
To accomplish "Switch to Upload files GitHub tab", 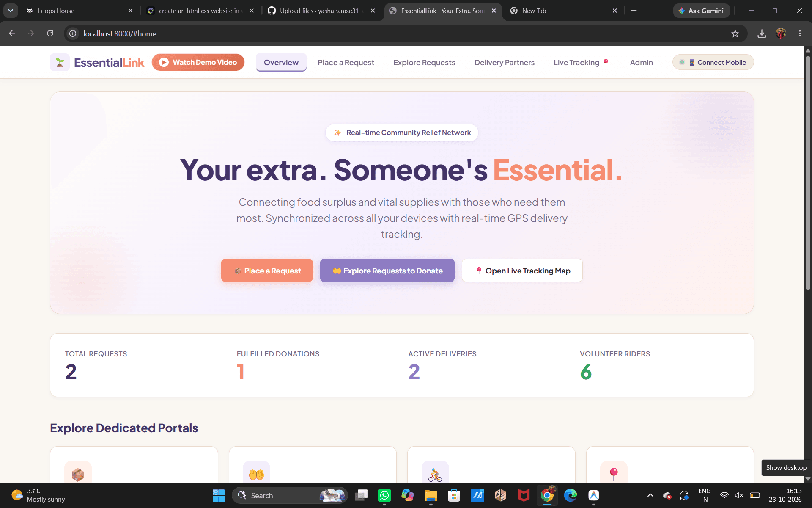I will click(x=321, y=11).
